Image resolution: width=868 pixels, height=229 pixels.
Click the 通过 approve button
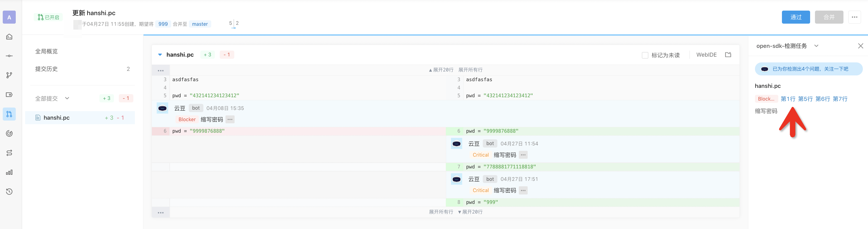tap(796, 17)
